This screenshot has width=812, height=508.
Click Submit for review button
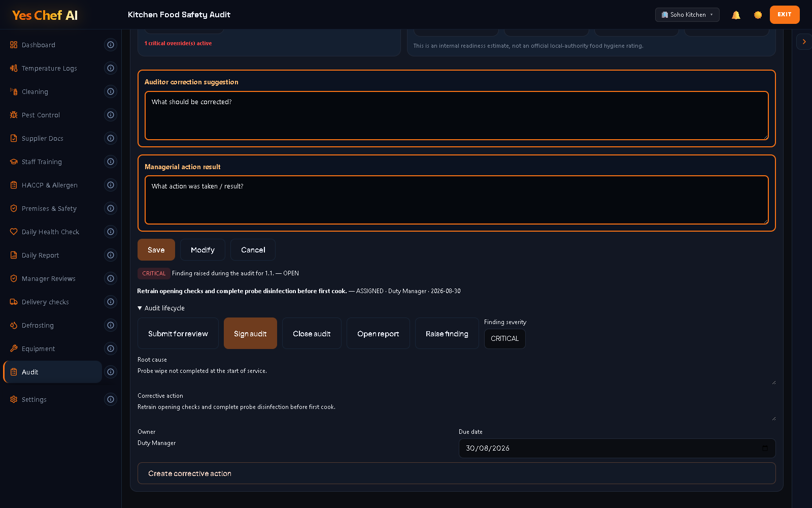pos(178,333)
